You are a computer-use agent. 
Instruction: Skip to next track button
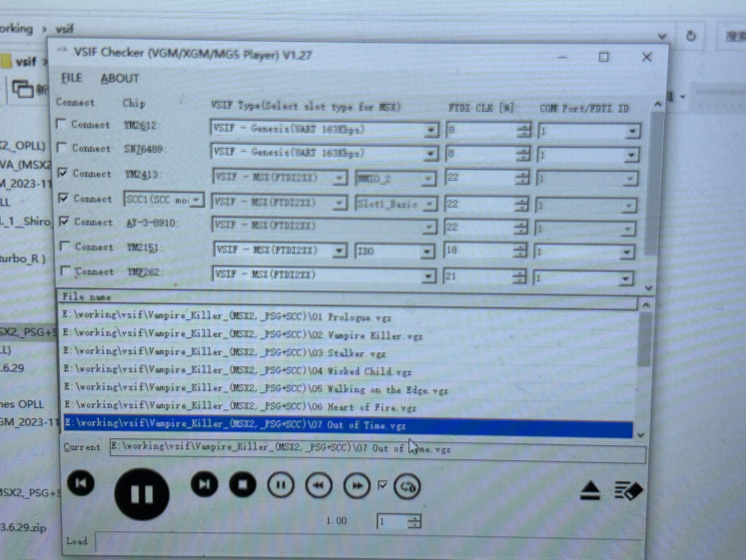click(x=204, y=484)
